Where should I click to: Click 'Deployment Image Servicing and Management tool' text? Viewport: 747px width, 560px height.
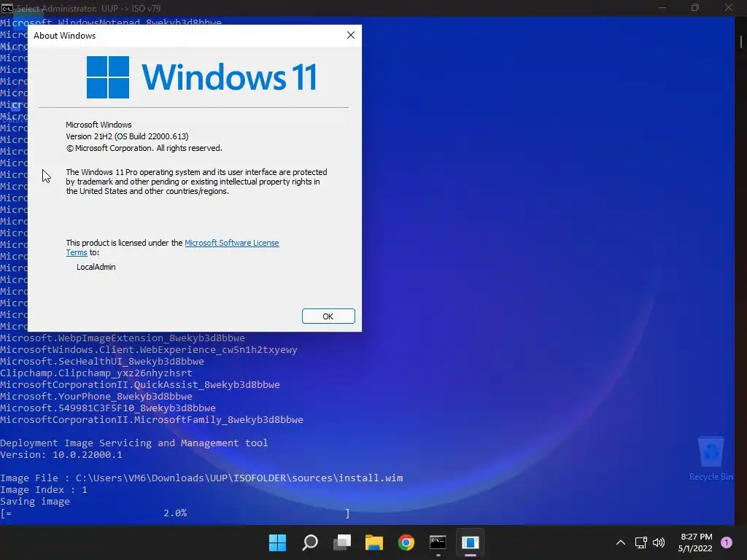[134, 443]
